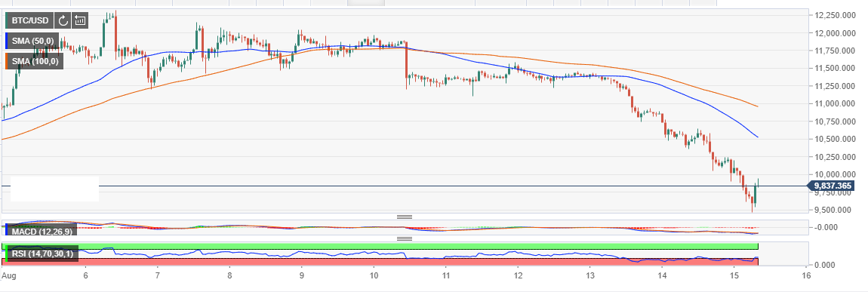Click the 11,750.000 price axis label

click(836, 51)
